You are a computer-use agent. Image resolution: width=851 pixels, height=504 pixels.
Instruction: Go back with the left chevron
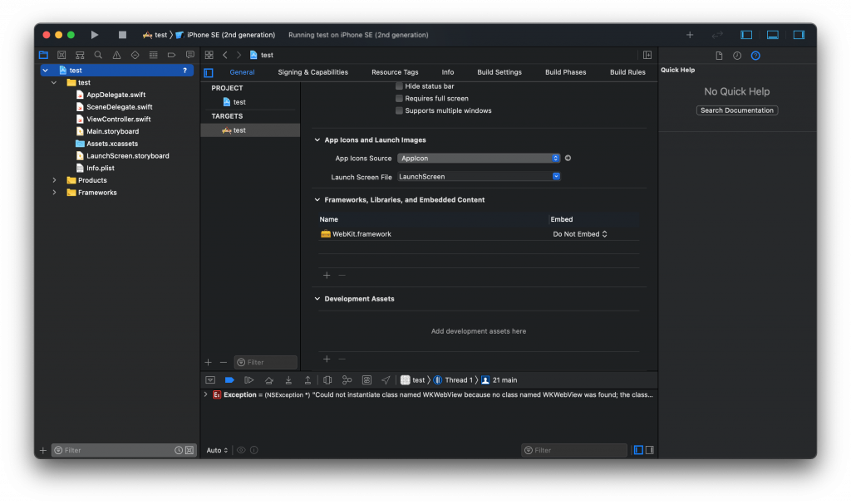coord(225,55)
